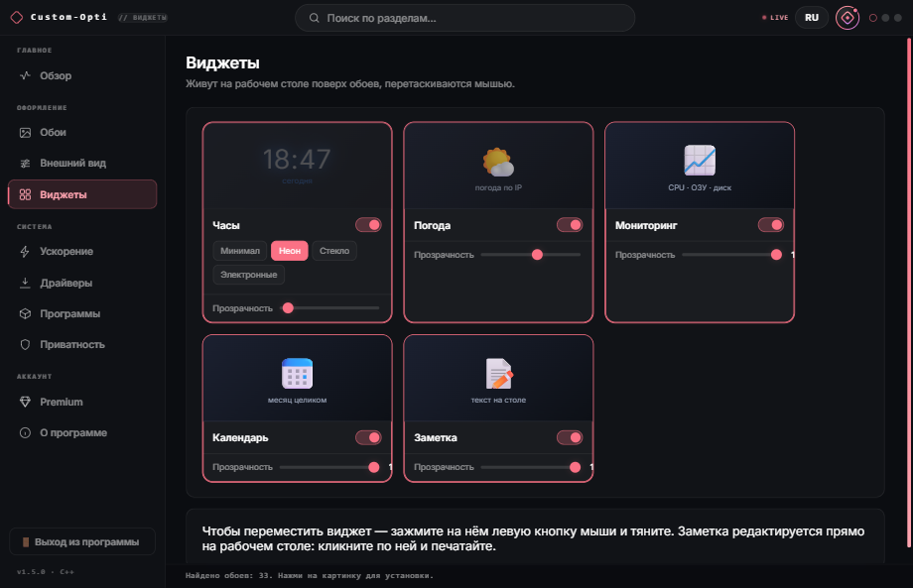Click the Внешний вид sliders icon
The width and height of the screenshot is (913, 588).
[25, 164]
